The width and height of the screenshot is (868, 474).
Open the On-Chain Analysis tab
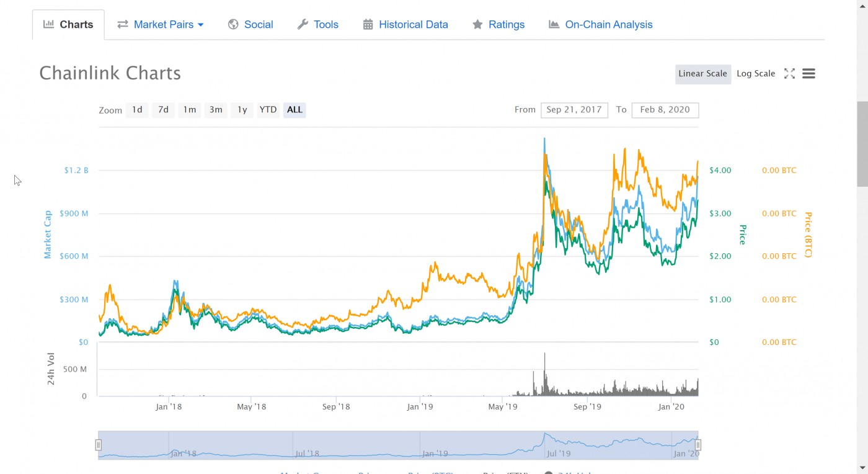click(x=601, y=25)
